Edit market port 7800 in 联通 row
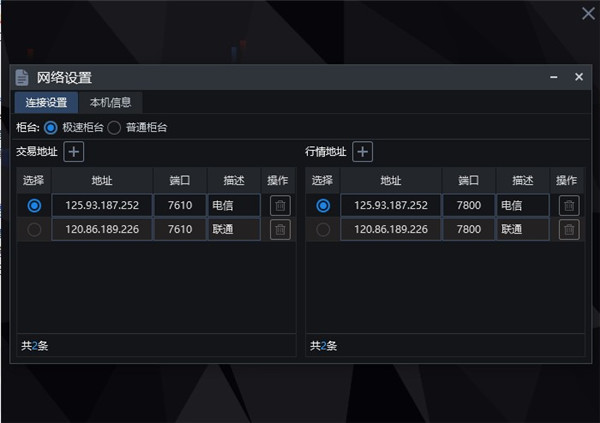This screenshot has width=600, height=423. [x=469, y=230]
